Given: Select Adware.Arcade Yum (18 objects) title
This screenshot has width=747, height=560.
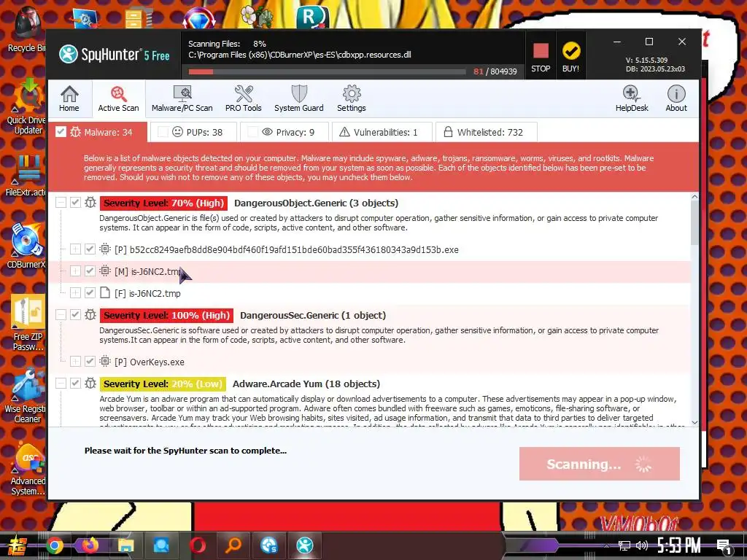Looking at the screenshot, I should [x=306, y=384].
